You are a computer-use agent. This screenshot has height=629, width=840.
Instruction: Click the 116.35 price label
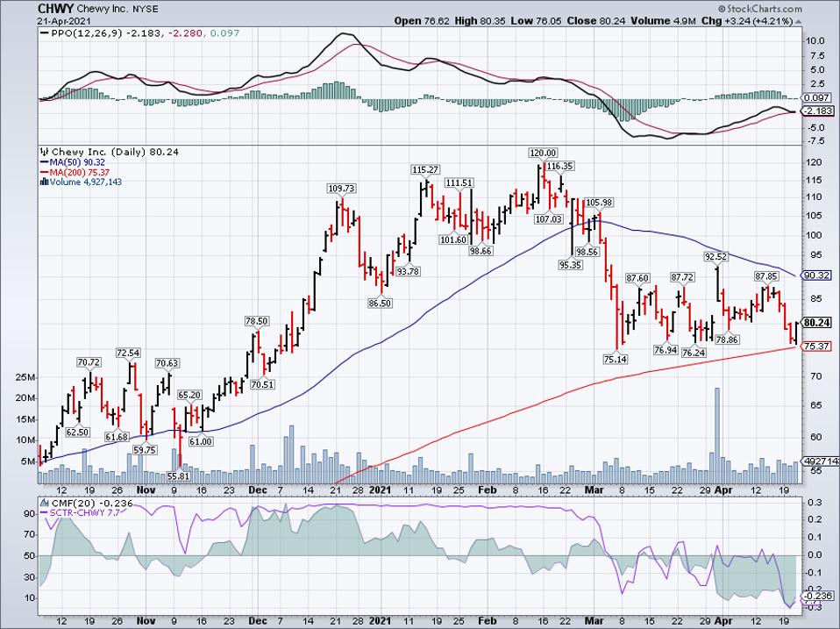click(x=560, y=166)
